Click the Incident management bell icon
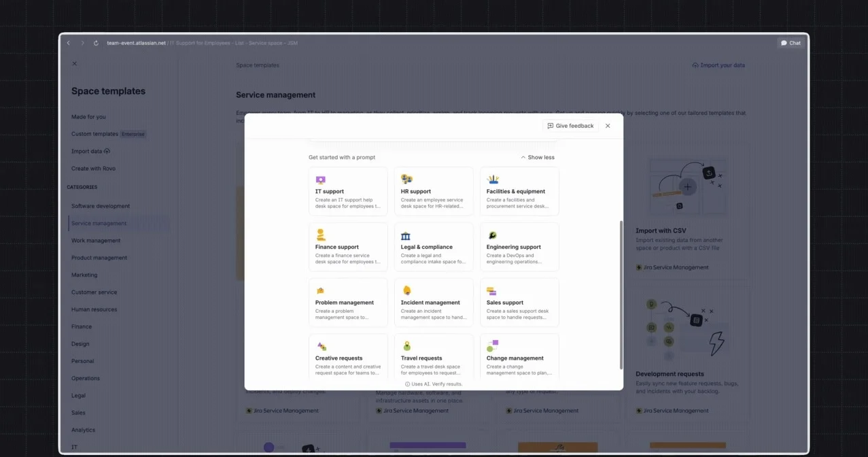868x457 pixels. 406,290
